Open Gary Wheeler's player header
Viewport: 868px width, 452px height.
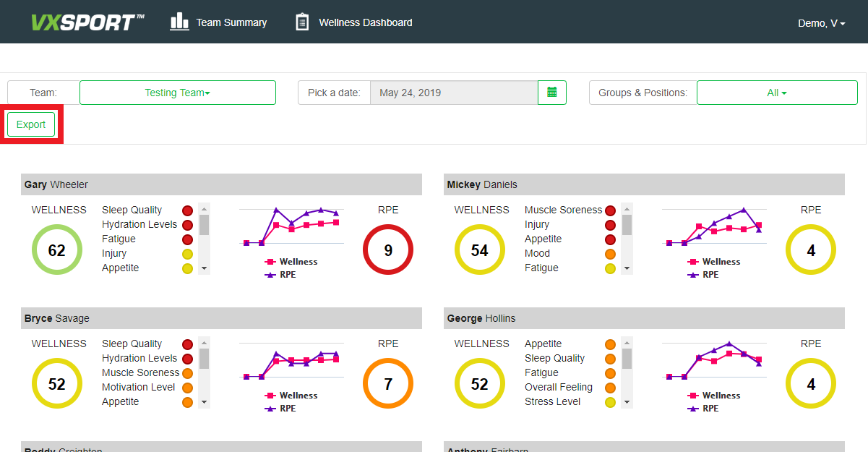pos(221,184)
